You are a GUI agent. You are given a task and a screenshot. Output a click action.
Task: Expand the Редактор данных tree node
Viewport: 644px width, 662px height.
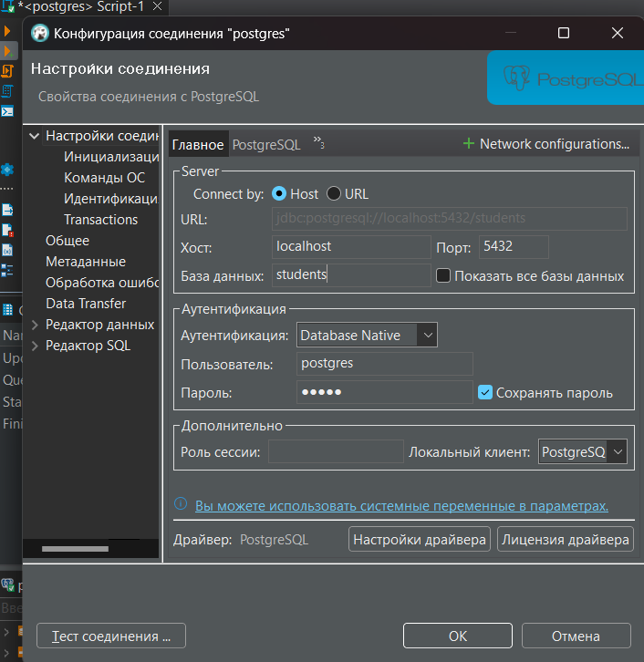click(35, 325)
